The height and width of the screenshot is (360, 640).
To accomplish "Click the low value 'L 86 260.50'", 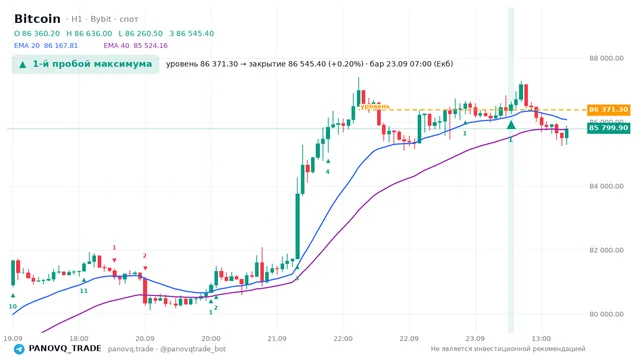I will tap(141, 33).
